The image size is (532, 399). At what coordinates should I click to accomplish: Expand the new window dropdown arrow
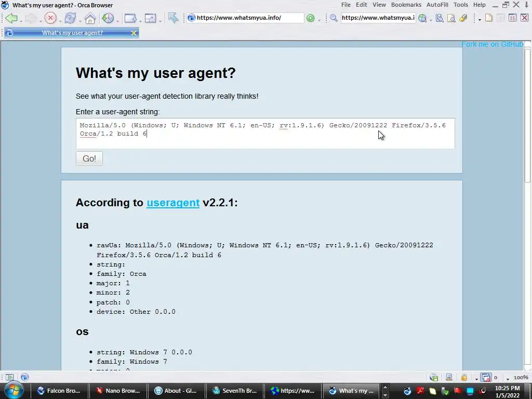(140, 21)
